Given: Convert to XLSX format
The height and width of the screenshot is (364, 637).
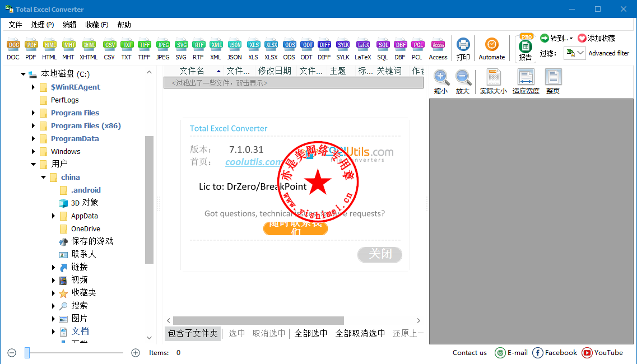Looking at the screenshot, I should click(x=271, y=49).
